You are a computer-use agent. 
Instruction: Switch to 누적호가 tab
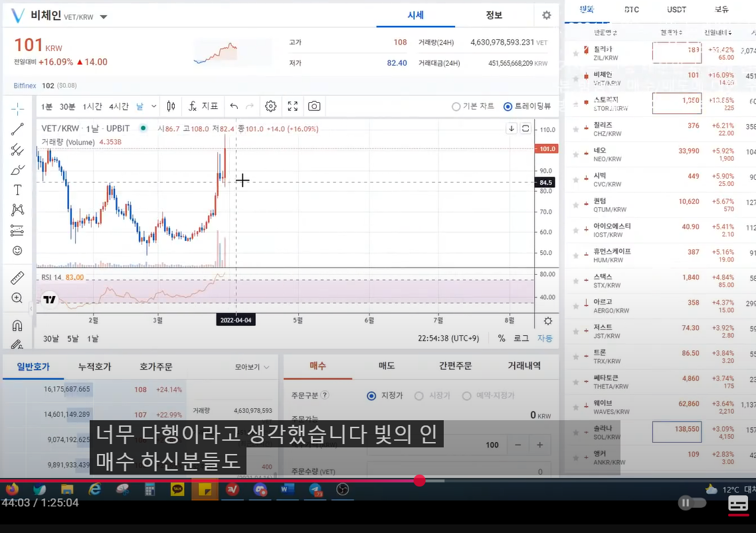click(94, 367)
